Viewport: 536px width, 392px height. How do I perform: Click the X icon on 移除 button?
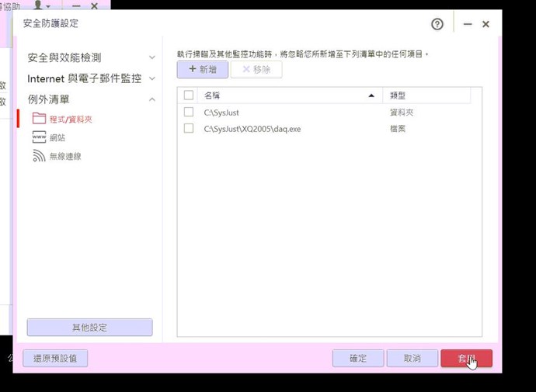pyautogui.click(x=246, y=69)
